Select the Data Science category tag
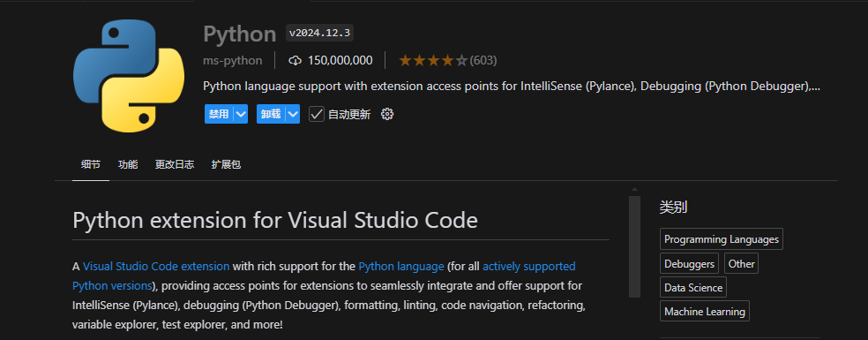Image resolution: width=868 pixels, height=340 pixels. (x=693, y=287)
